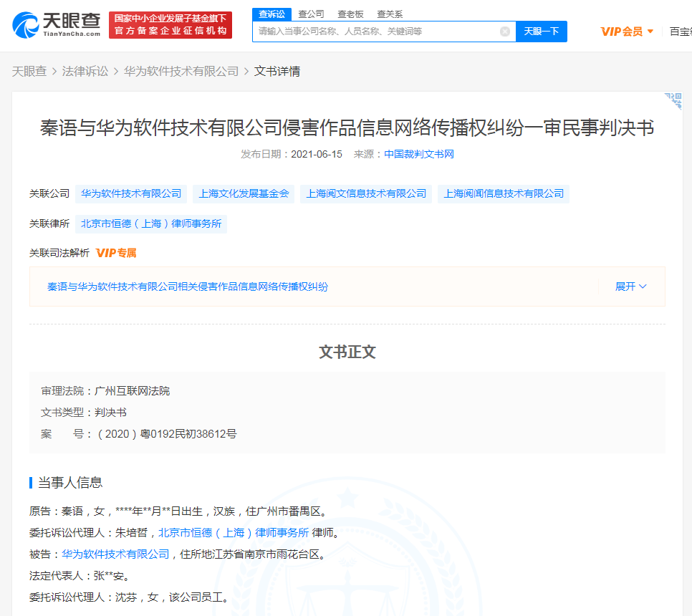Click the 文书详情 breadcrumb text

pyautogui.click(x=277, y=71)
